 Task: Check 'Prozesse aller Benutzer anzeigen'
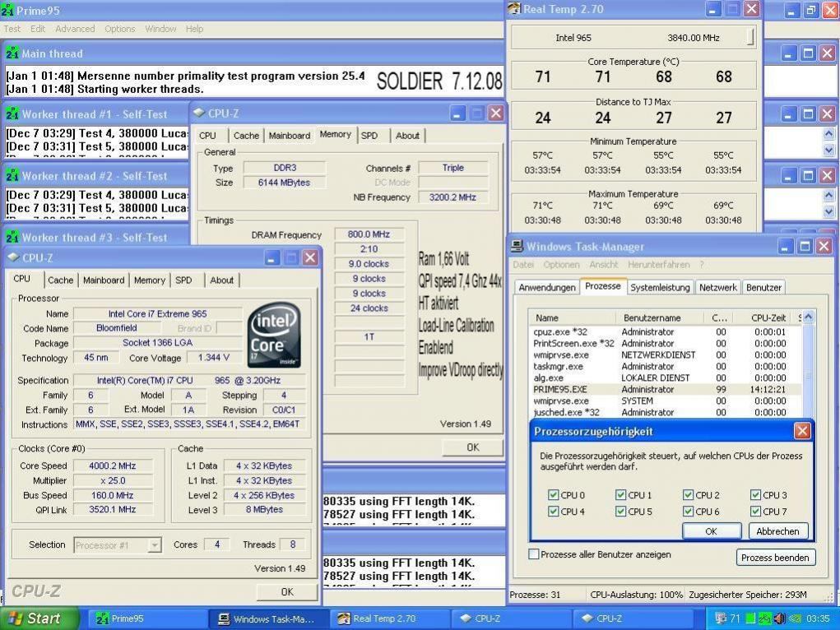534,554
